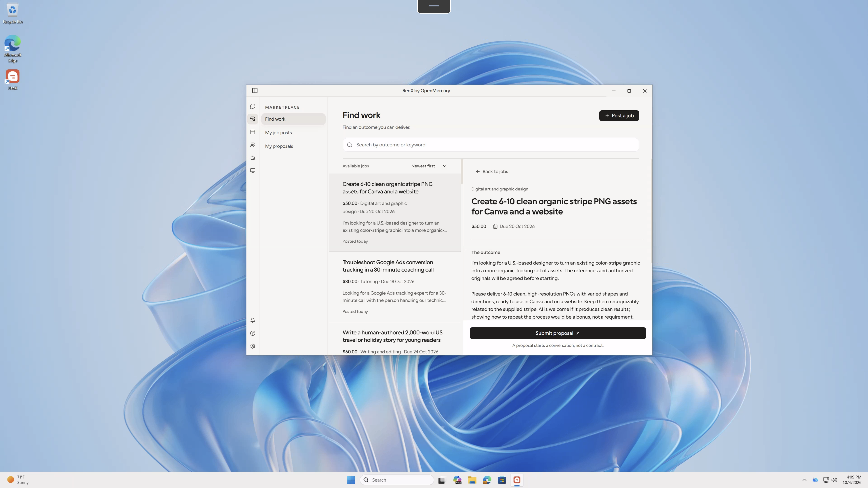Screen dimensions: 868x488
Task: Click the Available jobs list scrollbar
Action: coord(462,171)
